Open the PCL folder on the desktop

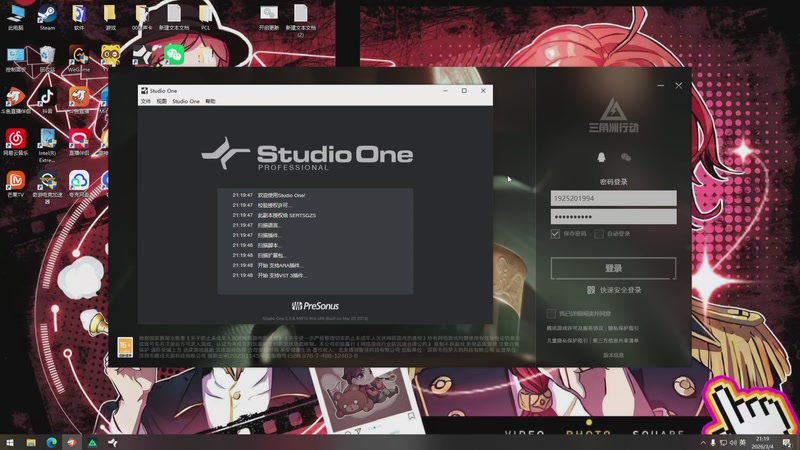206,17
